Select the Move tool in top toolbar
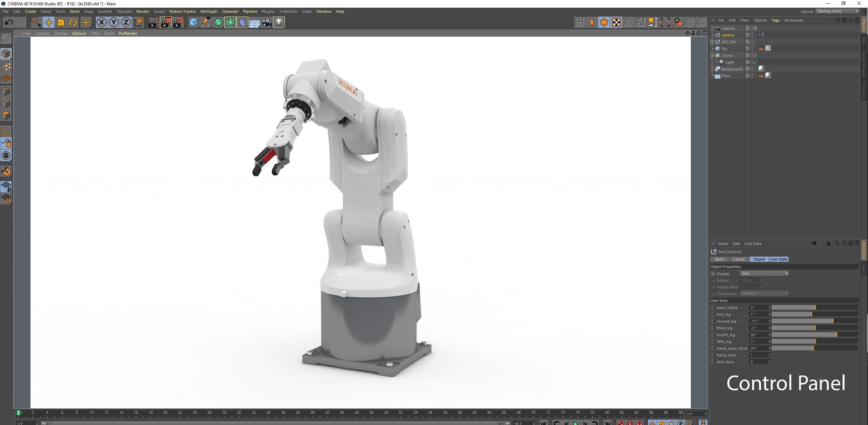Screen dimensions: 868x425 point(48,22)
